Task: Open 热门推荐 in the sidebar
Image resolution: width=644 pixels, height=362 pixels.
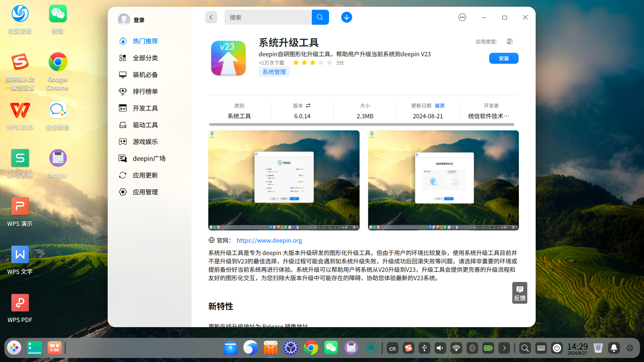Action: [145, 41]
